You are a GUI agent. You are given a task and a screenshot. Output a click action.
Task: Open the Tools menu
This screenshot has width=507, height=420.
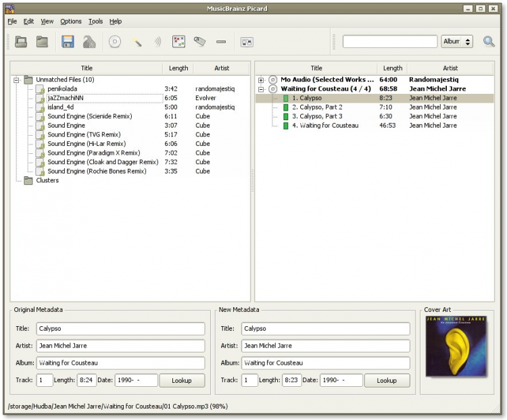click(95, 22)
